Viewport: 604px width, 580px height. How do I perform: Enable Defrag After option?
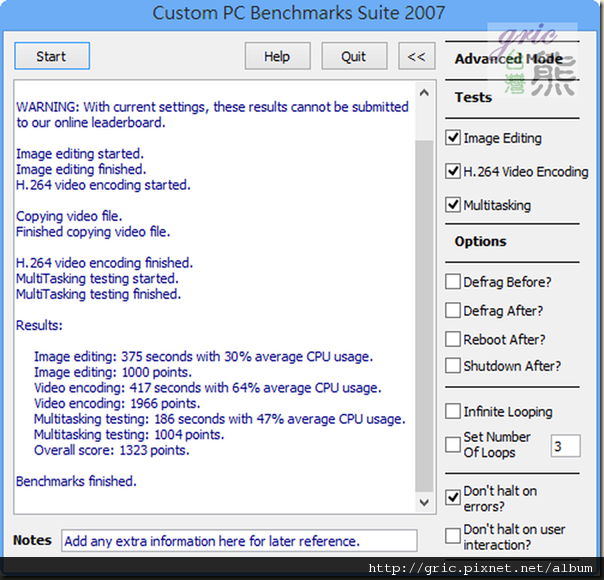point(453,310)
